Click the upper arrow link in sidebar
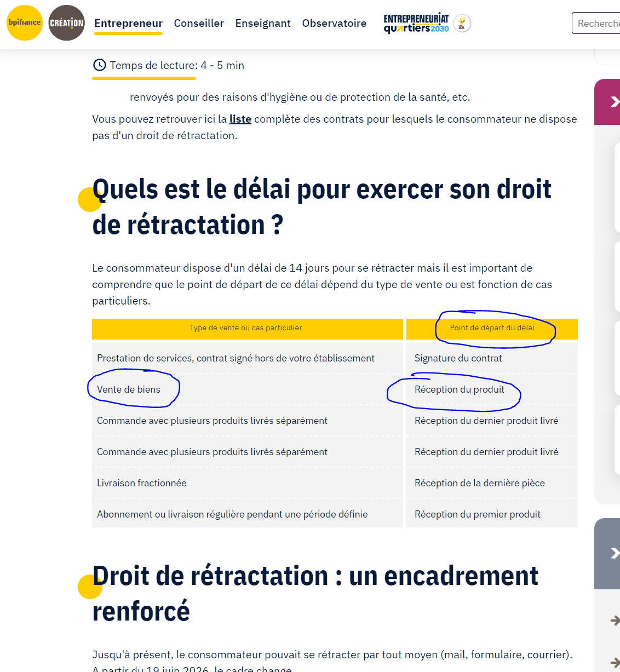Screen dimensions: 620x672 (615, 620)
